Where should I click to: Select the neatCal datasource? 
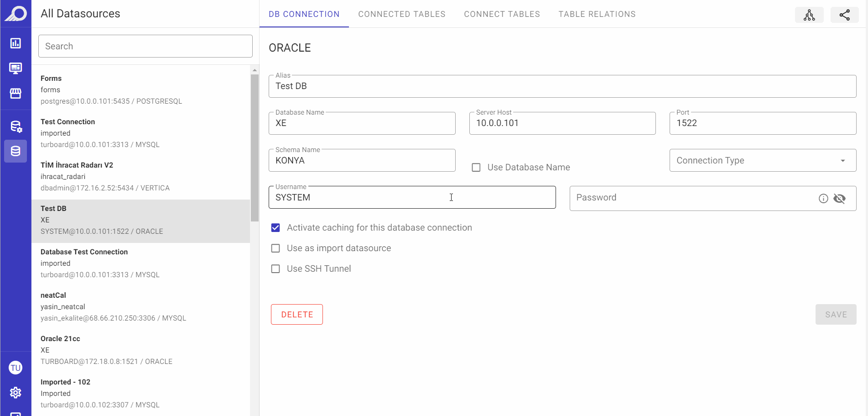(x=141, y=307)
